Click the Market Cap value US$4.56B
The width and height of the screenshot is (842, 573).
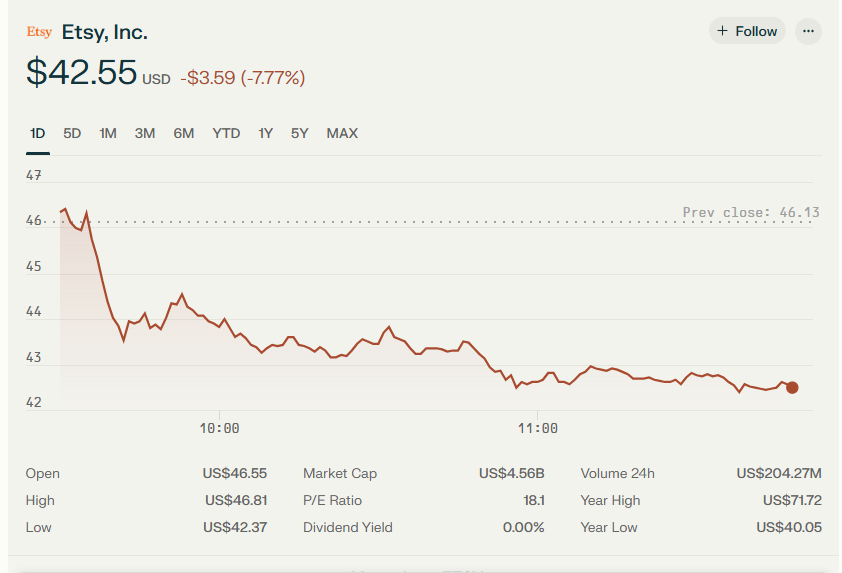pyautogui.click(x=512, y=473)
